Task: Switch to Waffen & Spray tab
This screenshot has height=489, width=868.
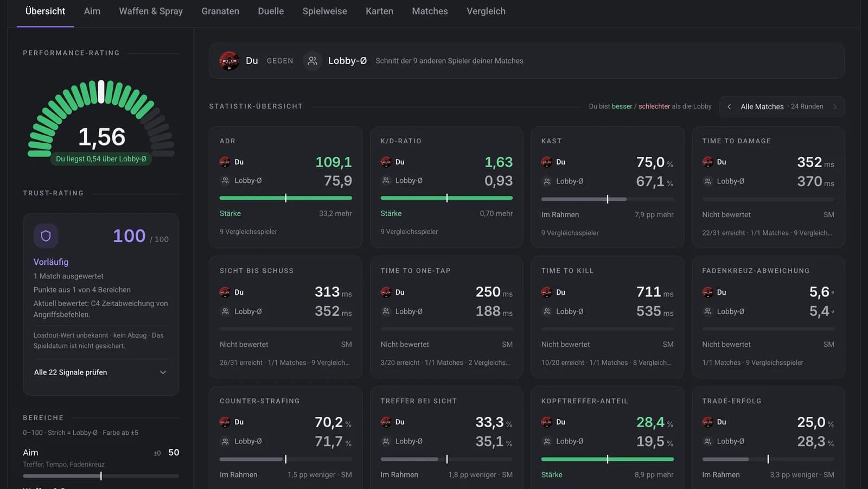Action: click(151, 11)
